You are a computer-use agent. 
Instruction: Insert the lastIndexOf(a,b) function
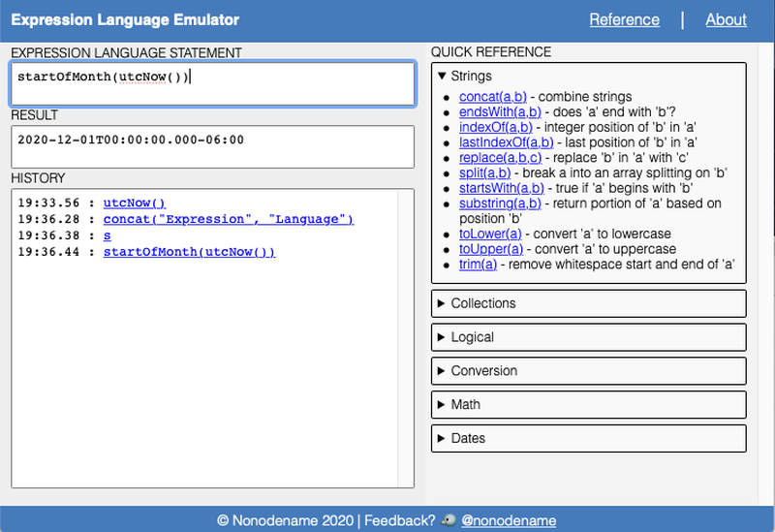506,142
